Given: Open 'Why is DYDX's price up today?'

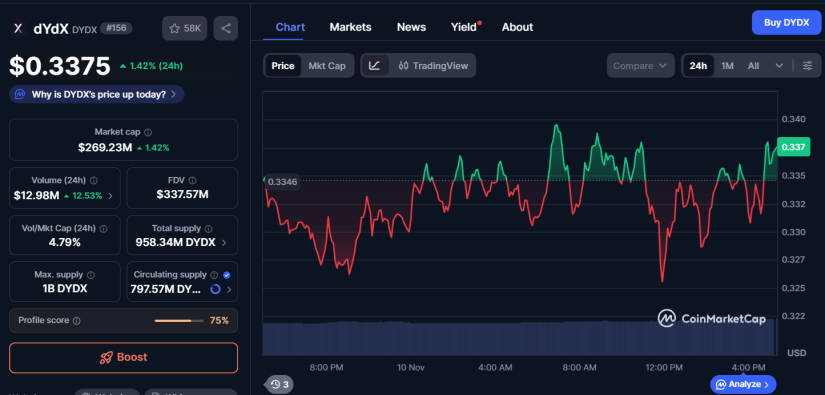Looking at the screenshot, I should 97,95.
